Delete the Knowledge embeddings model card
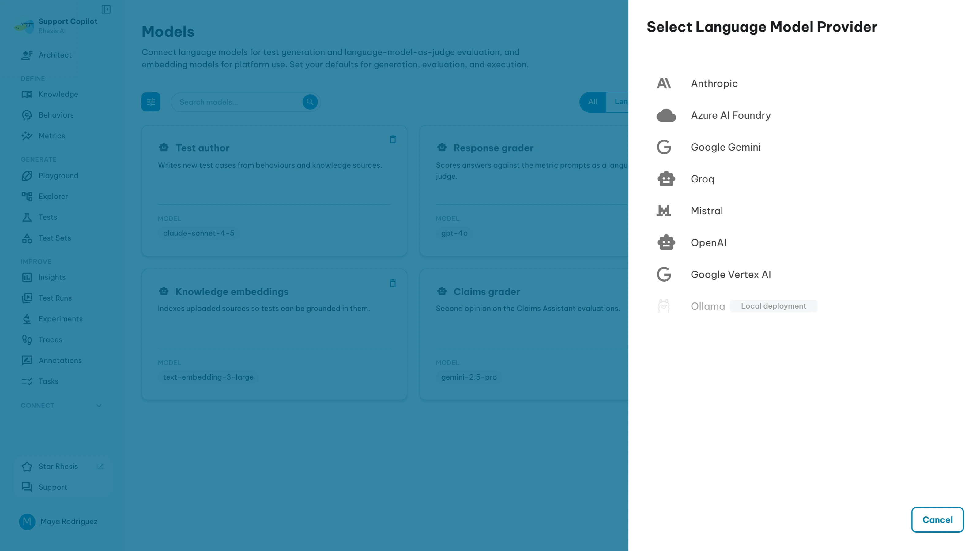 click(393, 283)
